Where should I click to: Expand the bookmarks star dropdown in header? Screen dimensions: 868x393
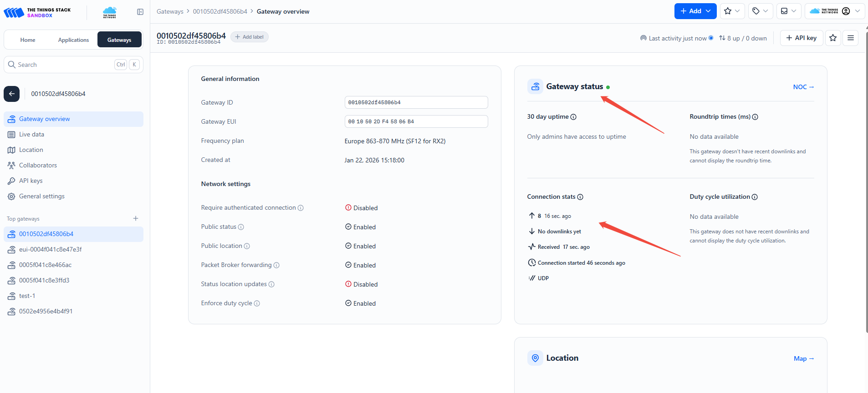coord(732,11)
